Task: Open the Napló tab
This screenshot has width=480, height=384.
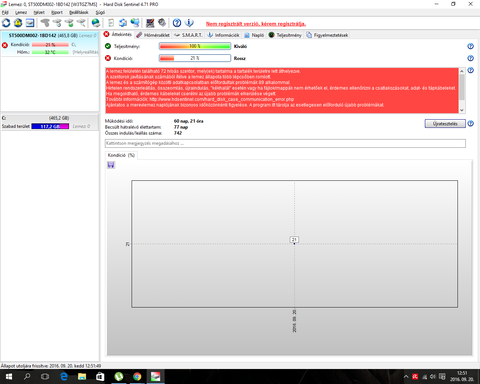Action: click(x=254, y=35)
